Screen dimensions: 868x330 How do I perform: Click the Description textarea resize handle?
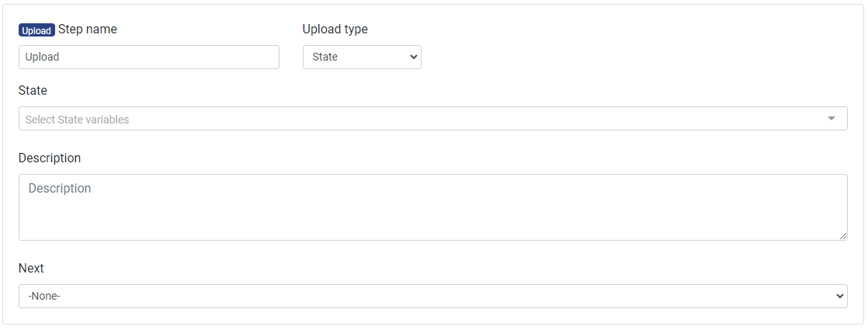pyautogui.click(x=843, y=236)
